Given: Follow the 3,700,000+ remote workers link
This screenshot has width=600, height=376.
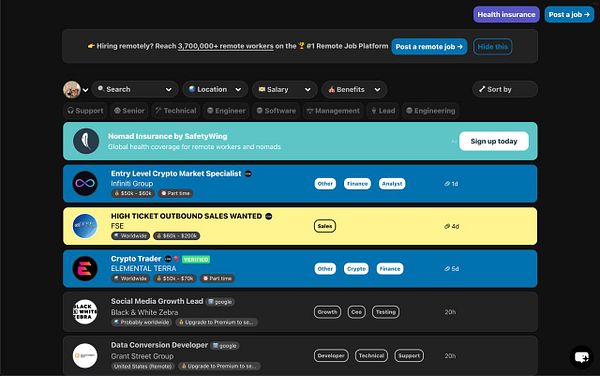Looking at the screenshot, I should 225,46.
